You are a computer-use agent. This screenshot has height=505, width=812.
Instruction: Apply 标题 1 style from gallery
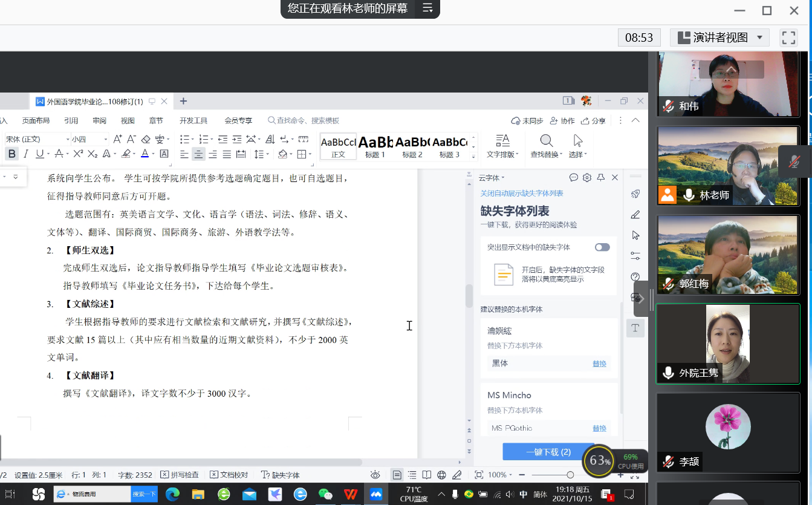(375, 146)
